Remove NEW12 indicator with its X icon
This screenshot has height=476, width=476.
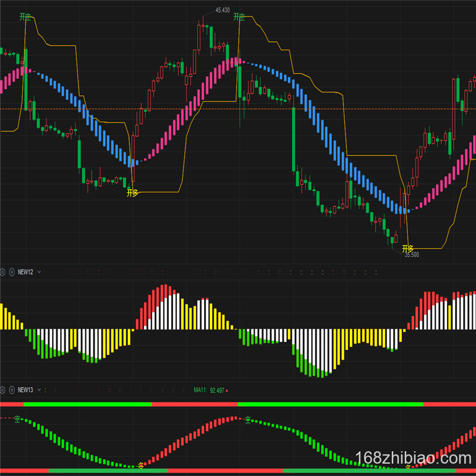[x=11, y=271]
